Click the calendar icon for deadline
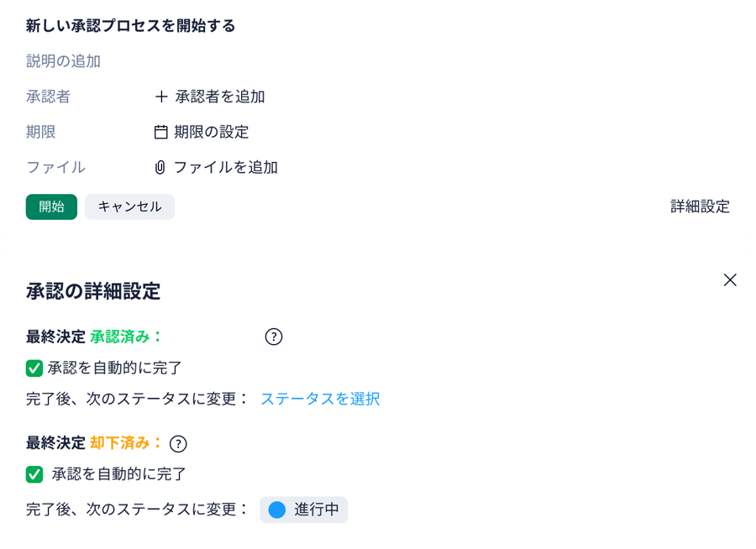The image size is (756, 549). click(160, 132)
